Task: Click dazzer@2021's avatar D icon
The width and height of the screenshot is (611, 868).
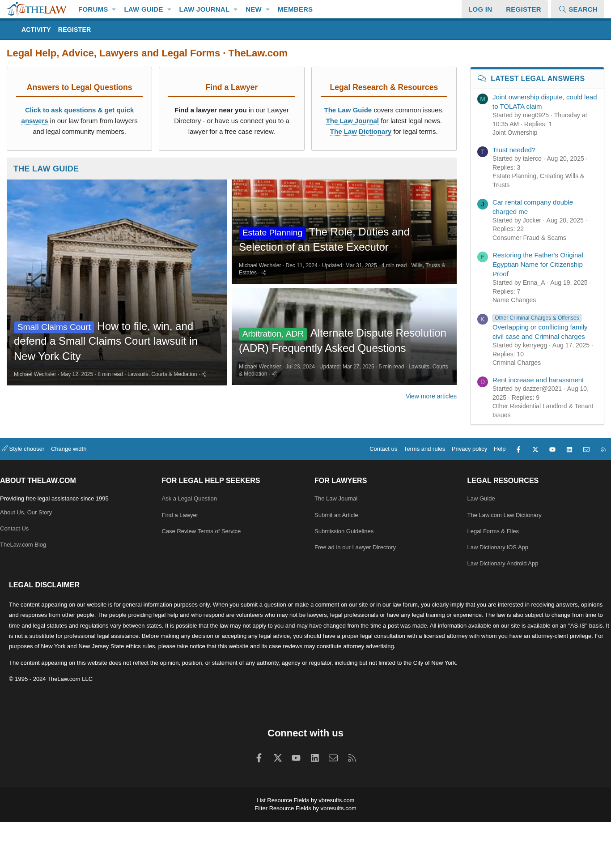Action: 483,382
